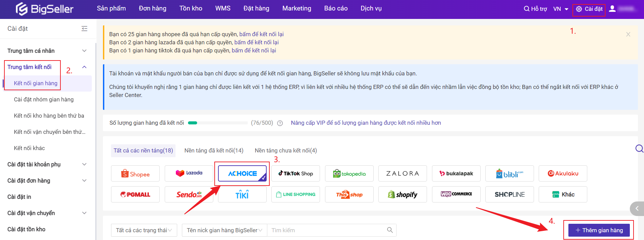
Task: Select the Blibli platform
Action: pos(510,173)
